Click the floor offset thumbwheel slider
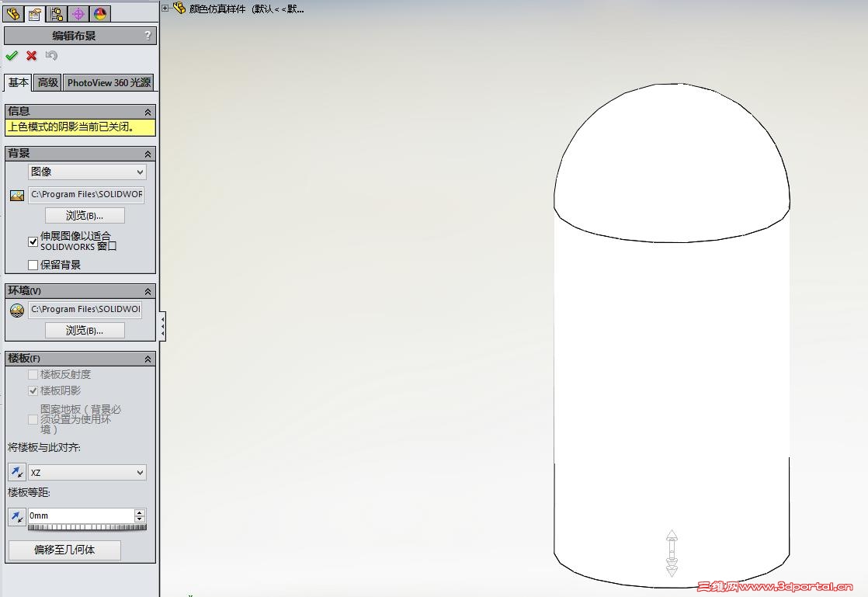This screenshot has width=868, height=597. 87,527
